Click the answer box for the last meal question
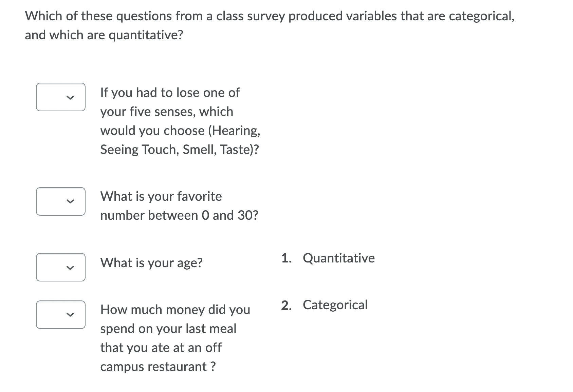Viewport: 573px width, 392px height. tap(60, 315)
